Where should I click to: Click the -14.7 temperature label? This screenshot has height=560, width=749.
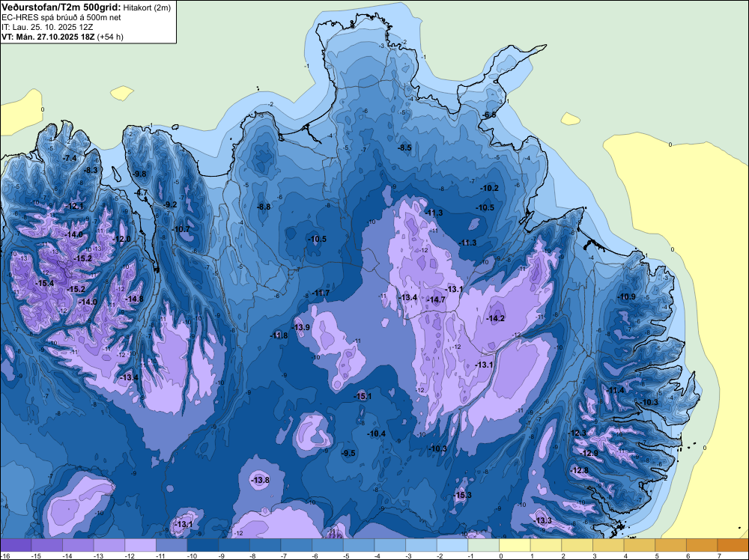click(x=436, y=299)
